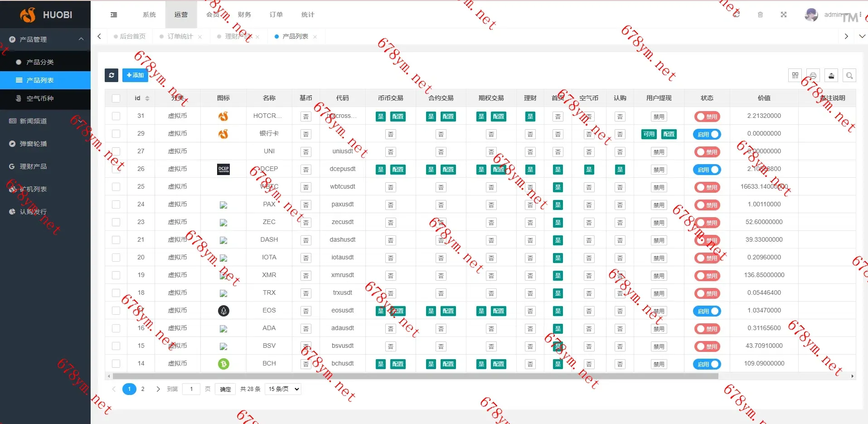Open the 订单统计 tab
The height and width of the screenshot is (424, 868).
[x=180, y=36]
